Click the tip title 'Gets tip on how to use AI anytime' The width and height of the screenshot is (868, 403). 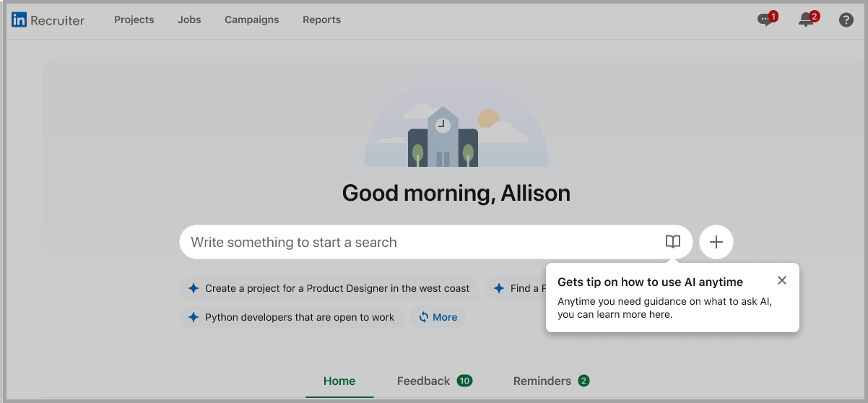pyautogui.click(x=650, y=282)
